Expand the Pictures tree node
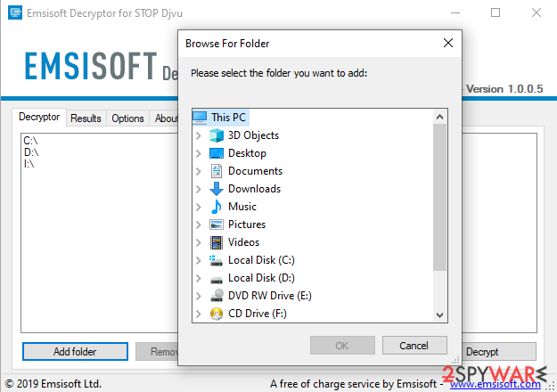This screenshot has width=557, height=392. click(199, 225)
